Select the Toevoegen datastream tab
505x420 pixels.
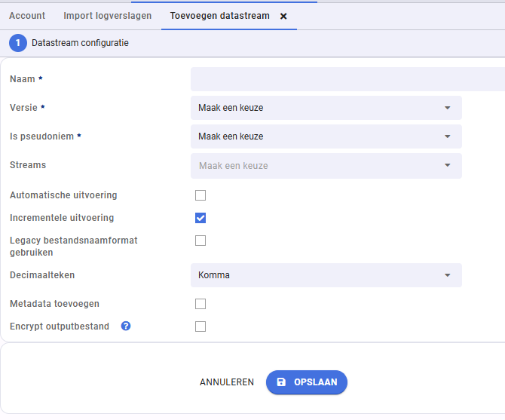pyautogui.click(x=219, y=16)
